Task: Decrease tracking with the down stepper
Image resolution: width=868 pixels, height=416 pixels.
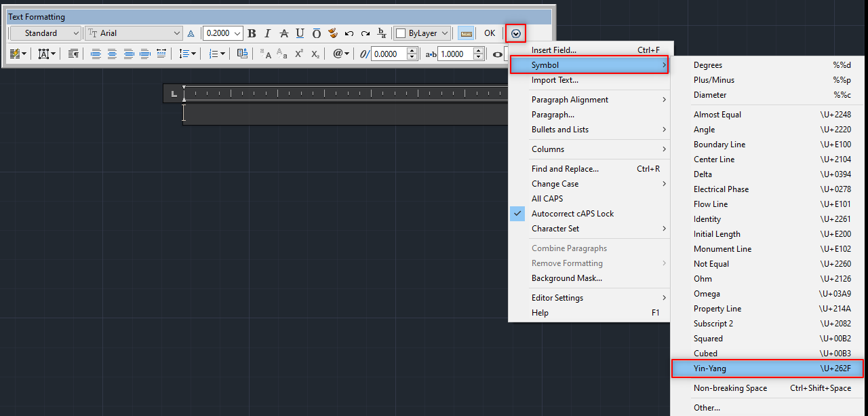Action: coord(479,57)
